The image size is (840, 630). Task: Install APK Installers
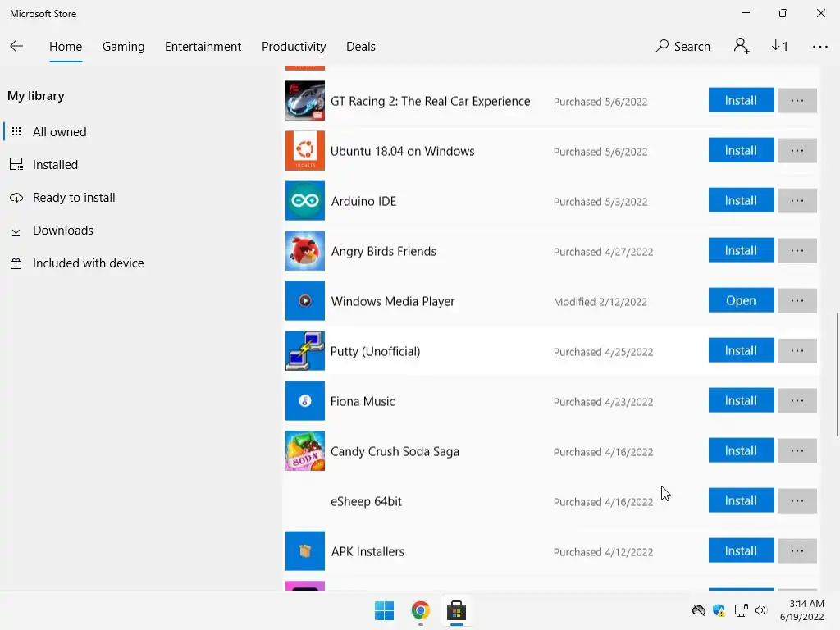pyautogui.click(x=741, y=550)
